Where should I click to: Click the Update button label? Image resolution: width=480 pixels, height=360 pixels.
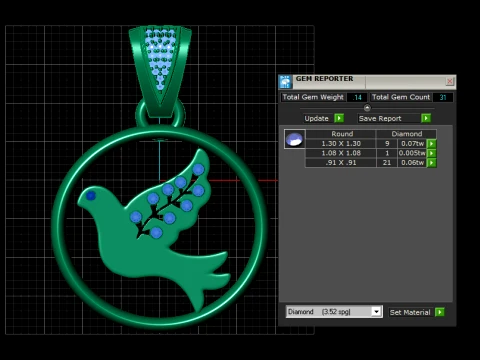click(316, 119)
